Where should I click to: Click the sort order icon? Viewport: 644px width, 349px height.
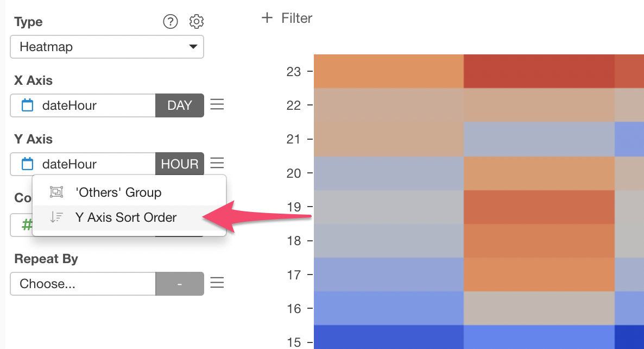click(x=56, y=217)
